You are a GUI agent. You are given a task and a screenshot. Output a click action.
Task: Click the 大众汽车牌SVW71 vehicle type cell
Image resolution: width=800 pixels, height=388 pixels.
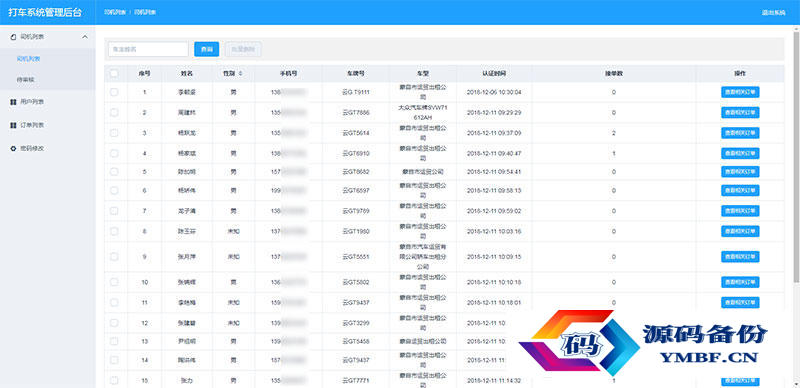pos(423,112)
